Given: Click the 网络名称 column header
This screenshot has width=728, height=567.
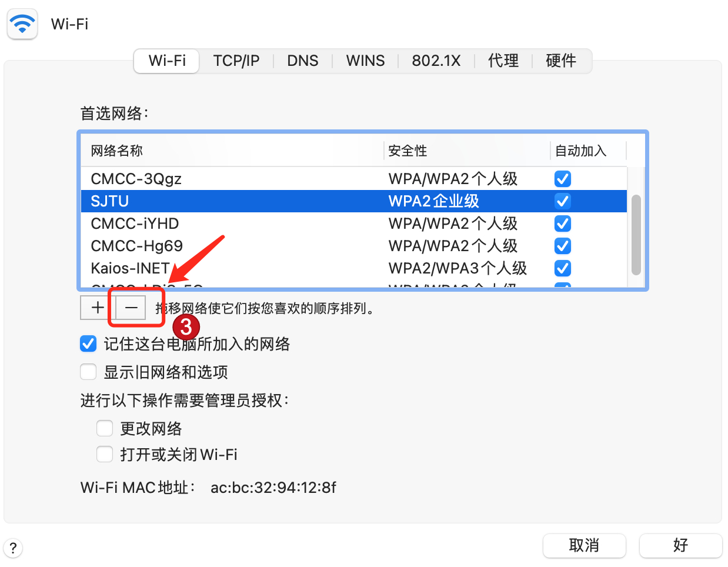Looking at the screenshot, I should (x=232, y=151).
